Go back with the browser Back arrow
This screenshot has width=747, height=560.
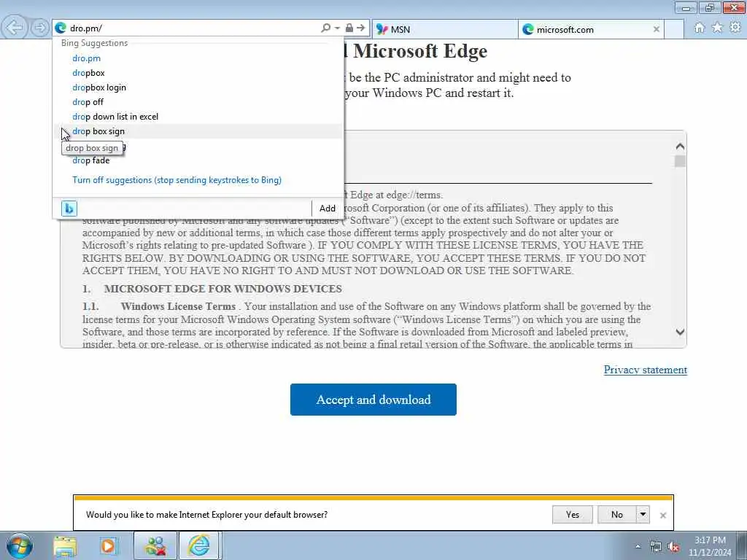pyautogui.click(x=15, y=28)
